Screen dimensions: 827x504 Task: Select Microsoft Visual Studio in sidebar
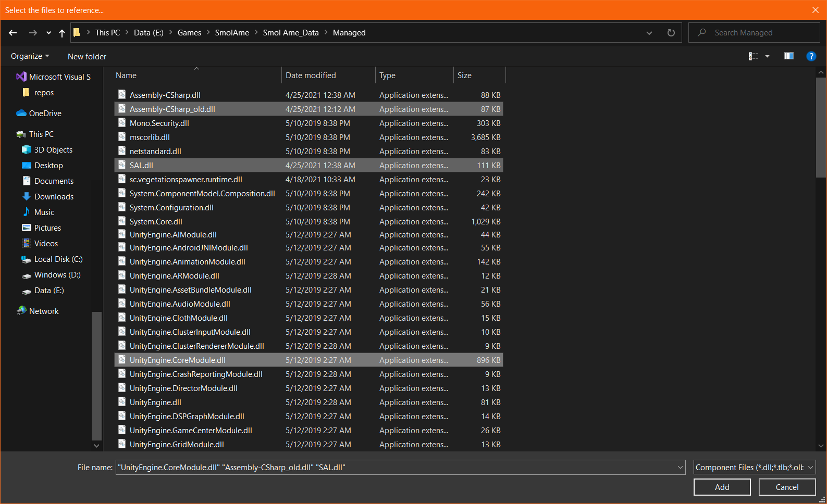coord(53,77)
